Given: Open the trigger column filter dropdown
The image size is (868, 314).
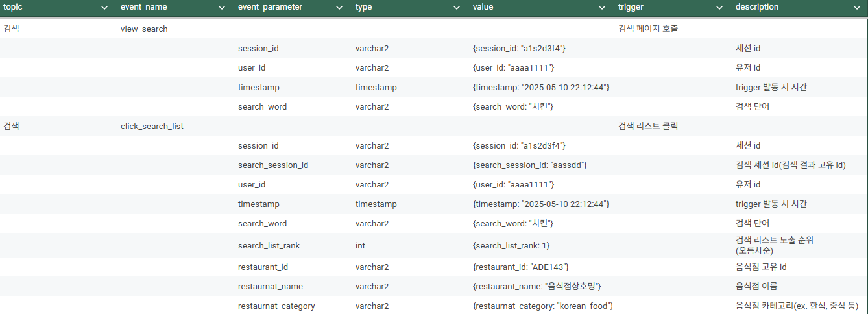Looking at the screenshot, I should 719,7.
